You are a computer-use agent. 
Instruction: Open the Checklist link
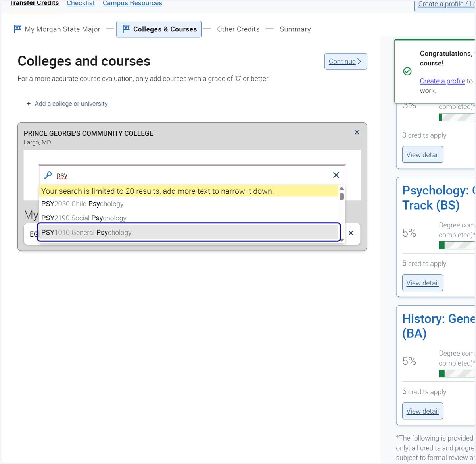pyautogui.click(x=81, y=4)
